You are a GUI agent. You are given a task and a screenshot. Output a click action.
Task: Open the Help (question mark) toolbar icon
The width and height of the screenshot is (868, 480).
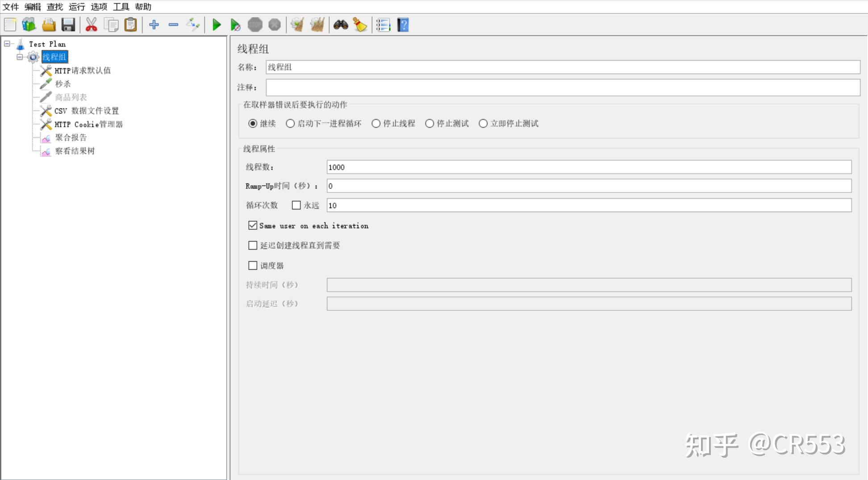[x=403, y=25]
